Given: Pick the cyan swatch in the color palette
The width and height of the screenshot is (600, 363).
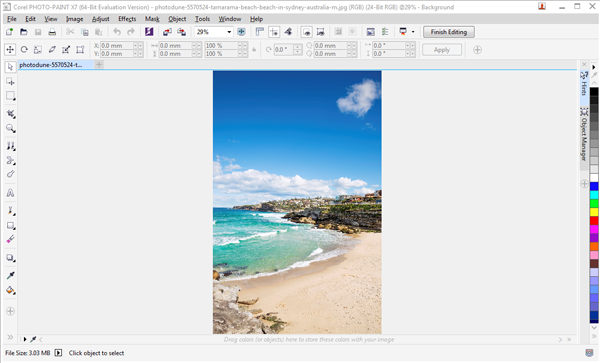Looking at the screenshot, I should (x=594, y=195).
